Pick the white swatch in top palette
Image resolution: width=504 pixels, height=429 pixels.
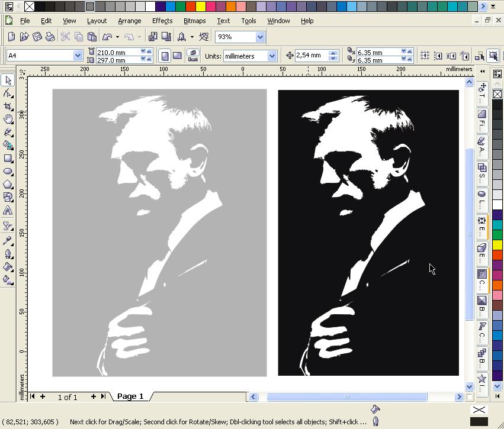pos(150,6)
